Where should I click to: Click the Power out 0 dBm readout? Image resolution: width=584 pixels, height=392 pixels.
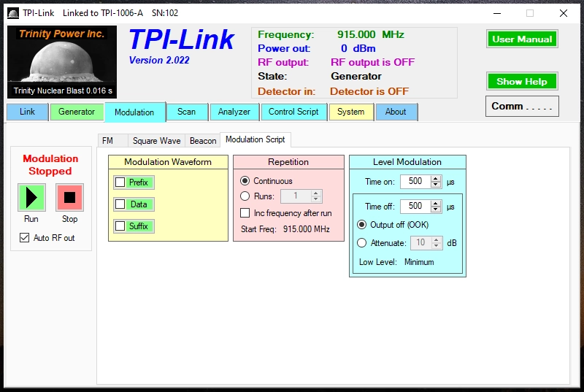tap(358, 48)
